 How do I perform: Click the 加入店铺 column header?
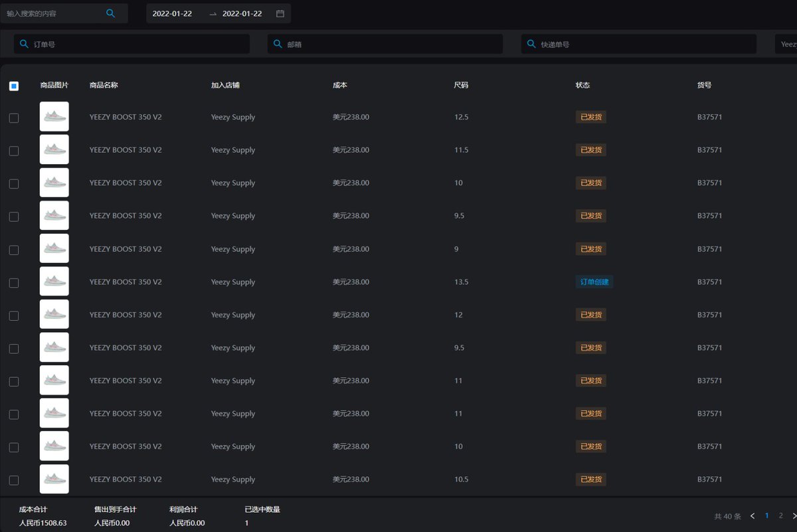click(225, 85)
